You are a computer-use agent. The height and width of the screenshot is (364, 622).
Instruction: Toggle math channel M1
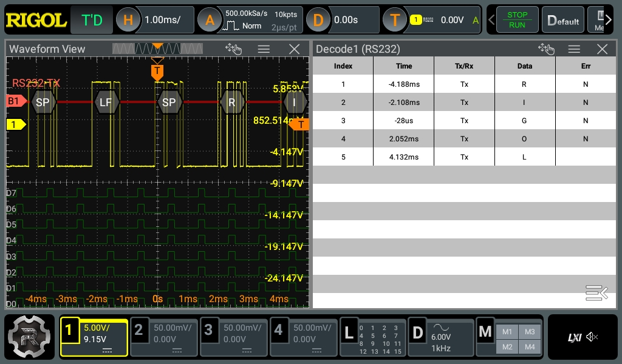[x=507, y=332]
